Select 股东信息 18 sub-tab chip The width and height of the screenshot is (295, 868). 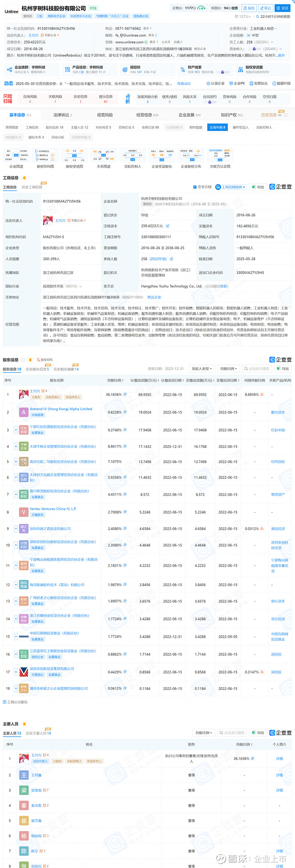[55, 127]
